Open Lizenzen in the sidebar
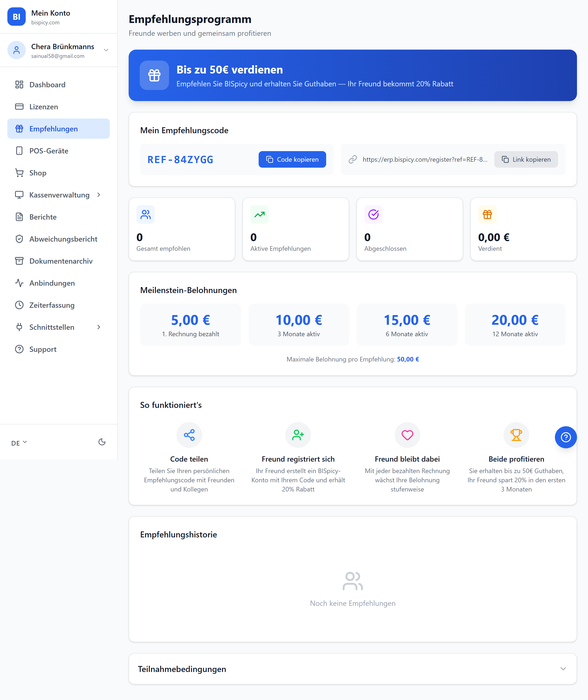The image size is (588, 700). [x=58, y=107]
